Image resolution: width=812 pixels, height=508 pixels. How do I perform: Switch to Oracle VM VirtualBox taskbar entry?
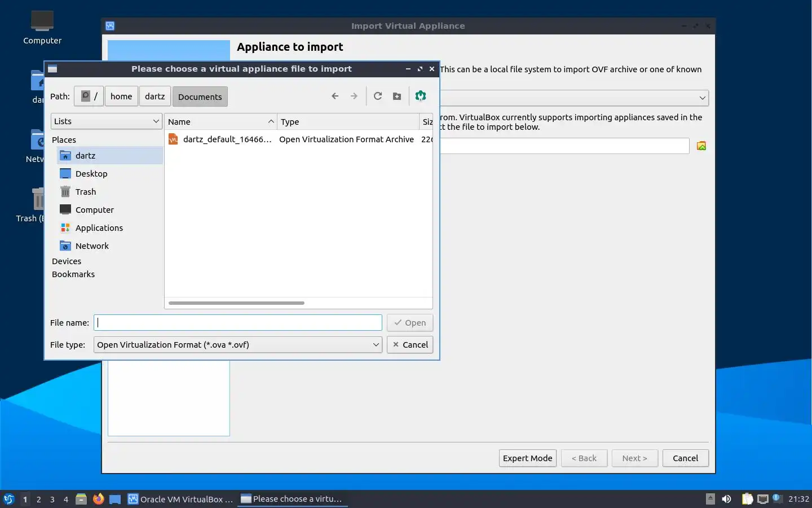coord(180,499)
